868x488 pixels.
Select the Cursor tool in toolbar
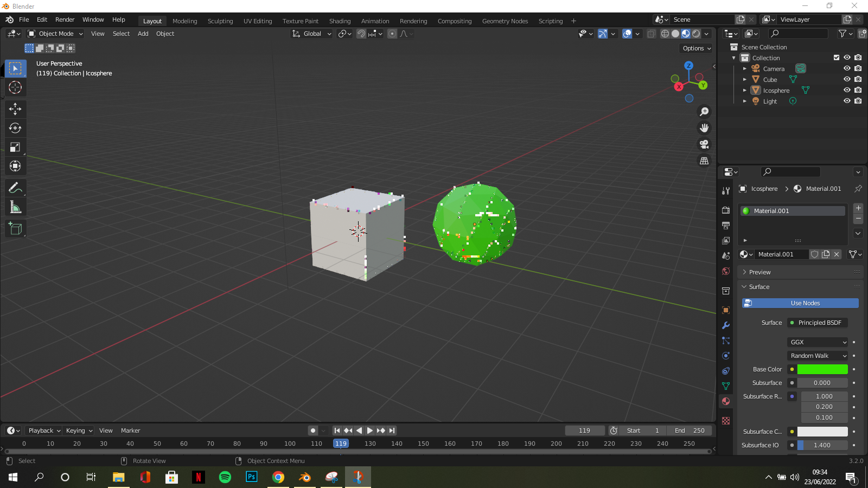pyautogui.click(x=15, y=87)
